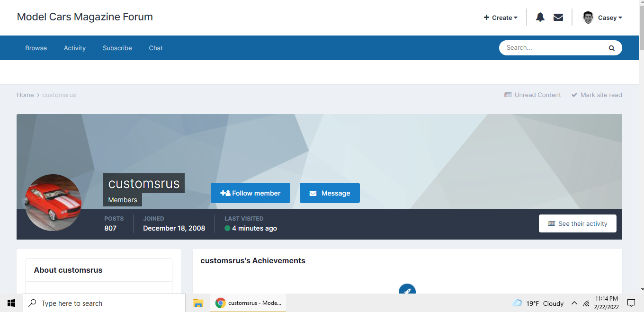Open the messages envelope icon
Screen dimensions: 644x312
point(558,18)
